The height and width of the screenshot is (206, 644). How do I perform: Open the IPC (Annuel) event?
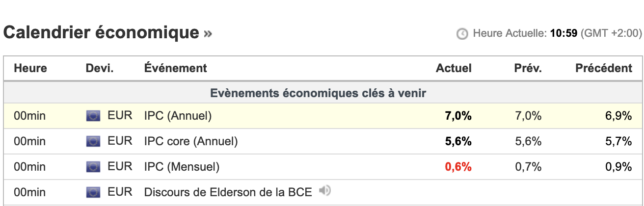[178, 116]
